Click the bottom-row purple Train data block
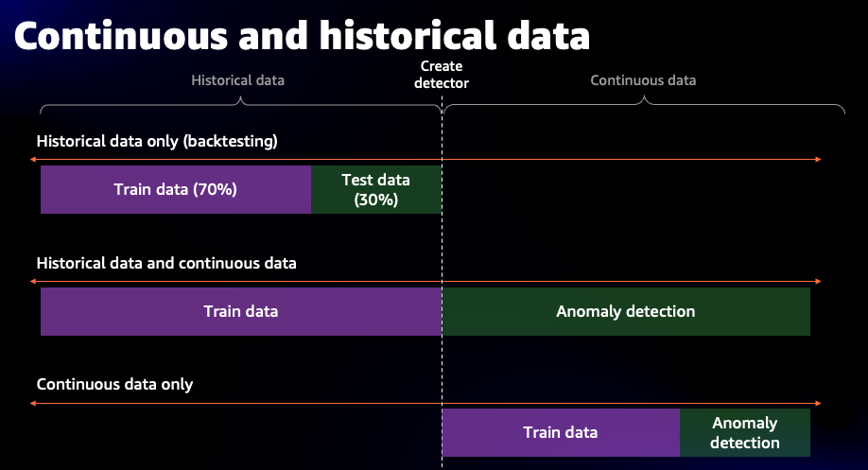Image resolution: width=868 pixels, height=470 pixels. point(561,432)
